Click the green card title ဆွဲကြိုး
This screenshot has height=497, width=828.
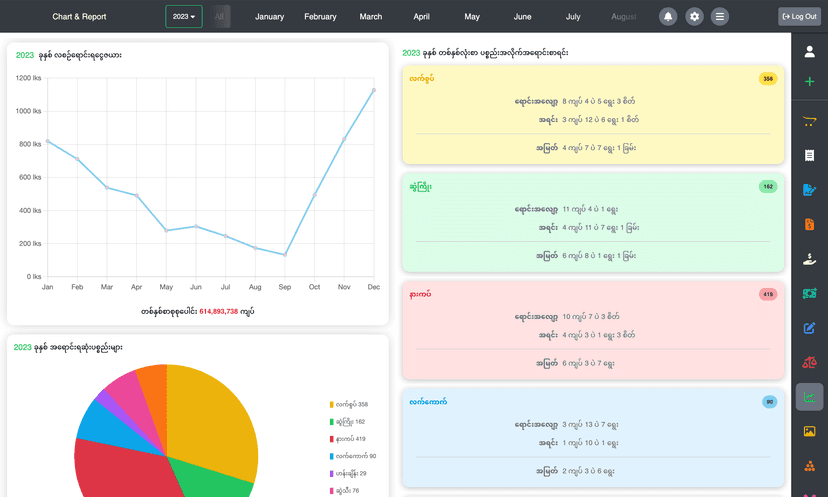(x=420, y=186)
